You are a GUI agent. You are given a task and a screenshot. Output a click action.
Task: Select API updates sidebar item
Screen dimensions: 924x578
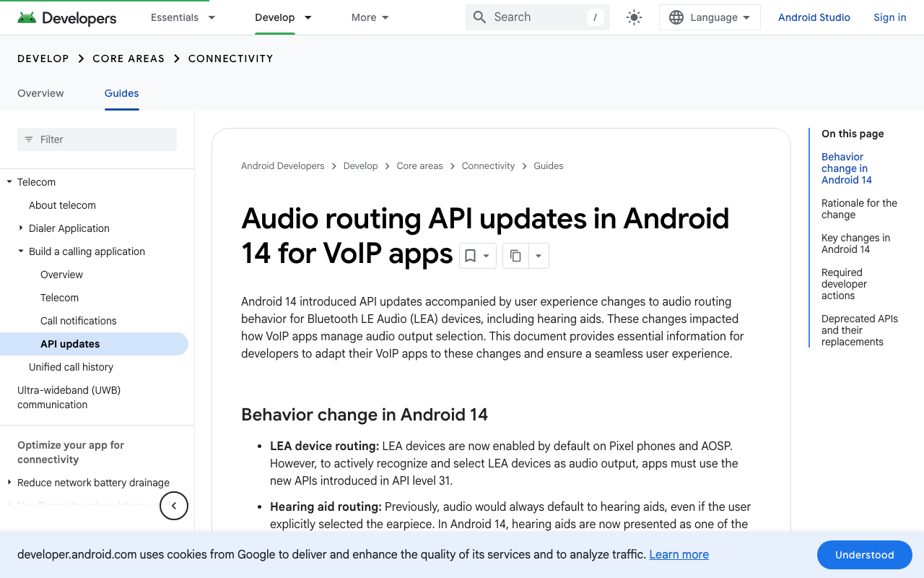[x=94, y=344]
